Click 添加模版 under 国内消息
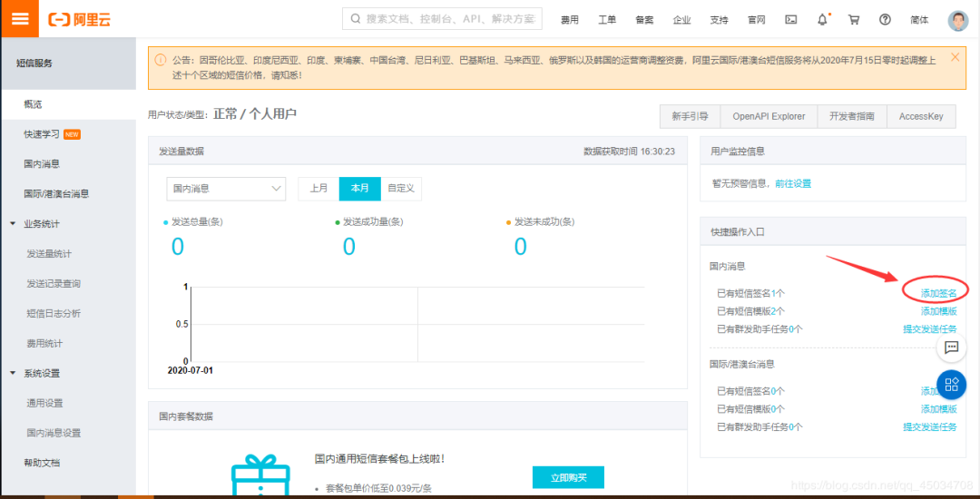 pos(939,311)
